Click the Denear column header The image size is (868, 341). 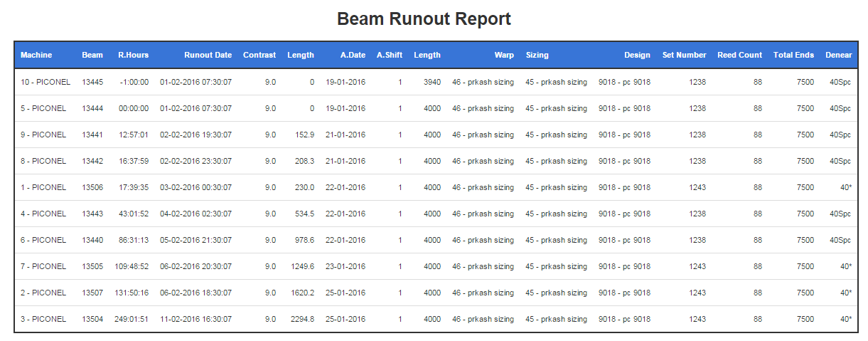tap(838, 55)
